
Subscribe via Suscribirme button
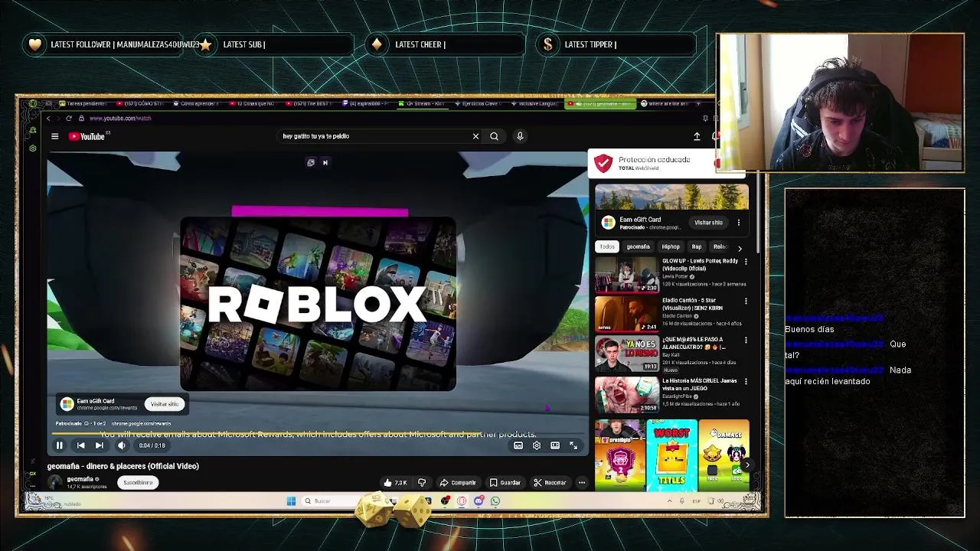tap(138, 483)
